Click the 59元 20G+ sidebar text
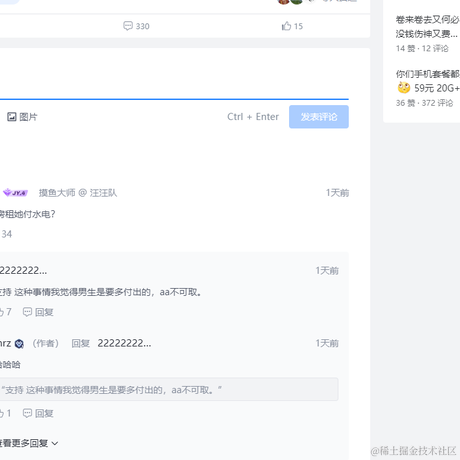The image size is (460, 460). [437, 88]
